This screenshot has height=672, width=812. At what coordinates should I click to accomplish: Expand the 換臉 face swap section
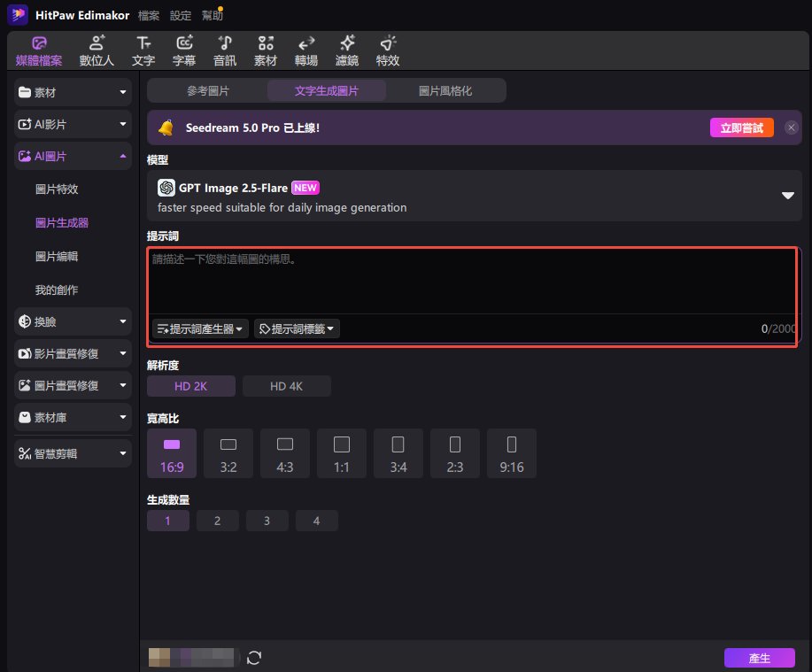point(73,321)
